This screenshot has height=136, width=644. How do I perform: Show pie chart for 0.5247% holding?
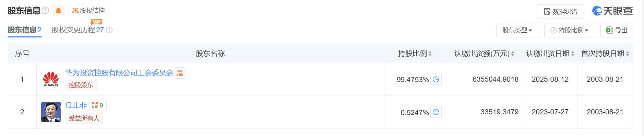[x=436, y=112]
